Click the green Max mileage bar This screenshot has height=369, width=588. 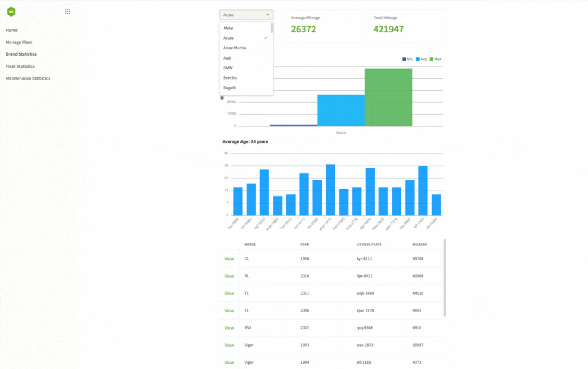click(389, 97)
